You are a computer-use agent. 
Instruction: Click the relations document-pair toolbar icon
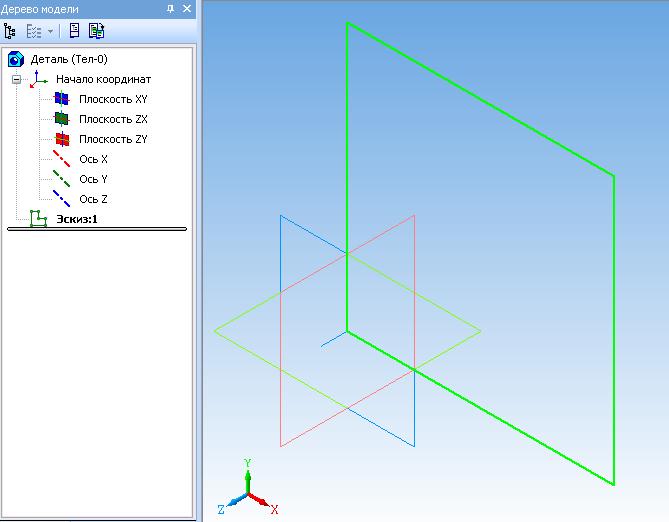pos(96,31)
